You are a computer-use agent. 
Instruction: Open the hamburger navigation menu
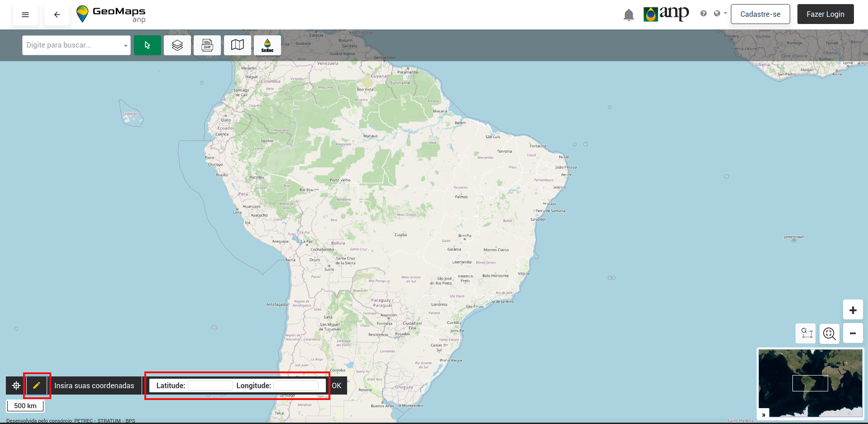(x=25, y=14)
